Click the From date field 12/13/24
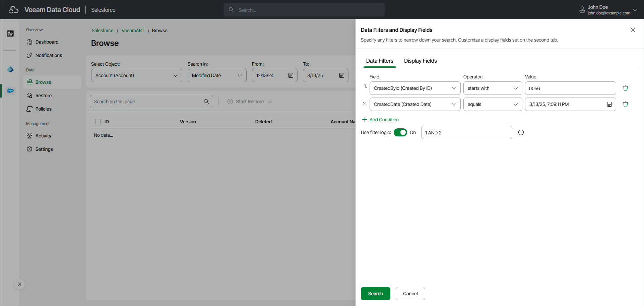Image resolution: width=644 pixels, height=306 pixels. click(275, 75)
